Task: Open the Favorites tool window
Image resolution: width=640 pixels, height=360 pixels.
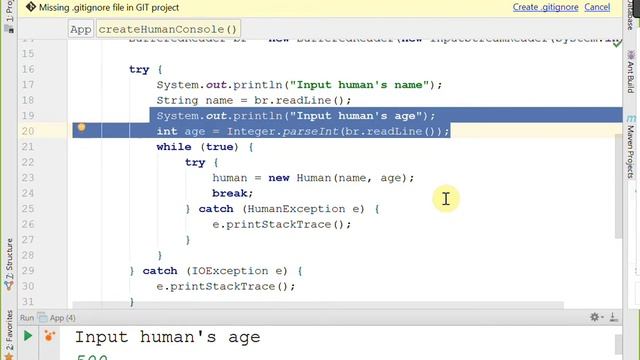Action: [9, 335]
